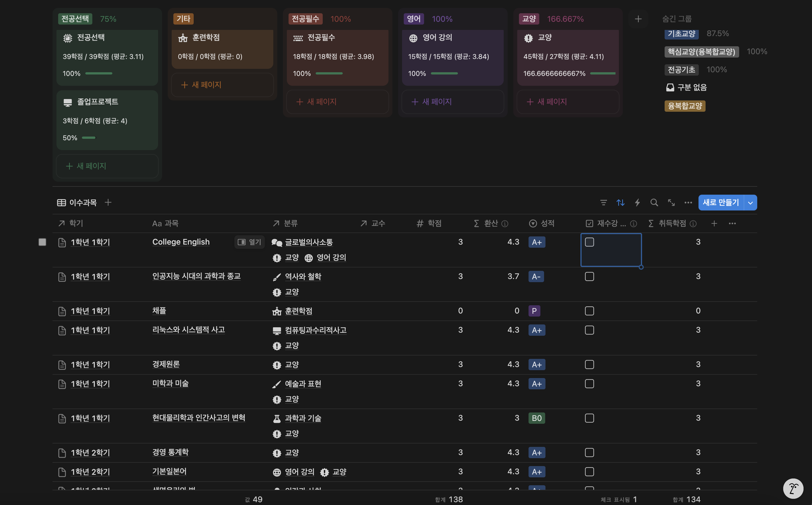The image size is (812, 505).
Task: Open the B0 grade select for 현대물리학과 인간사고의 변혁
Action: tap(537, 418)
